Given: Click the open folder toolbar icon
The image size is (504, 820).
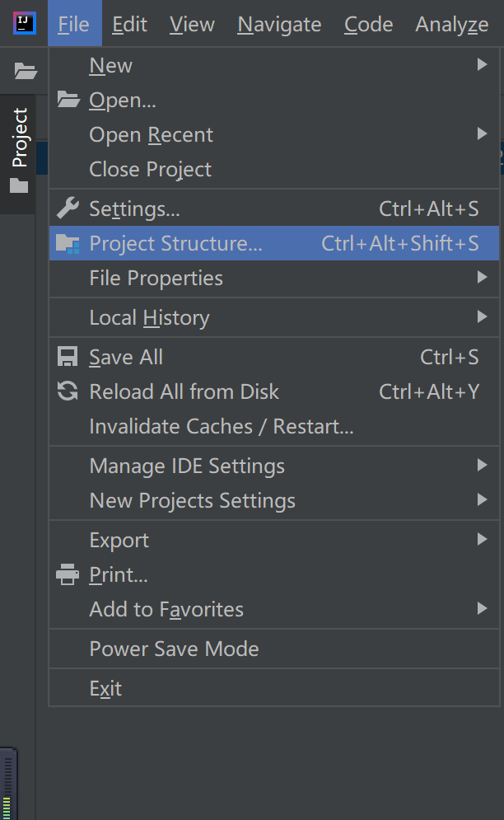Looking at the screenshot, I should [x=25, y=72].
